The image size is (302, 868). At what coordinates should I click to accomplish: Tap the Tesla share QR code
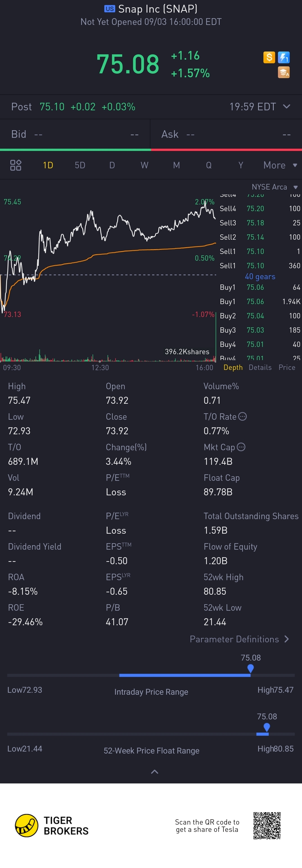pyautogui.click(x=267, y=825)
